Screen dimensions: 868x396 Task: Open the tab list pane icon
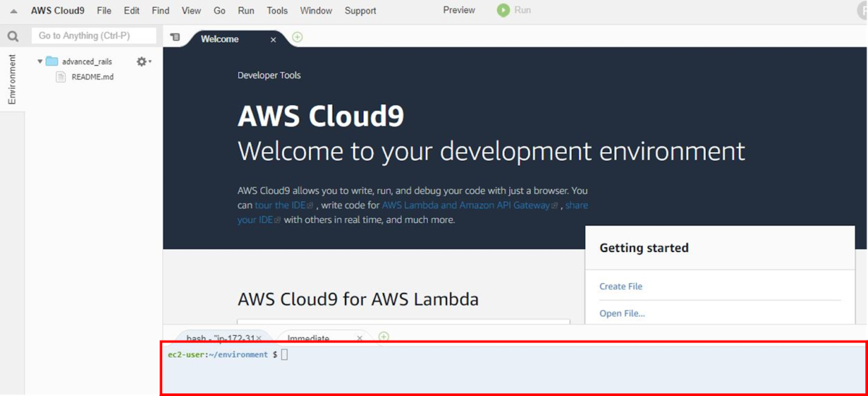[x=175, y=38]
